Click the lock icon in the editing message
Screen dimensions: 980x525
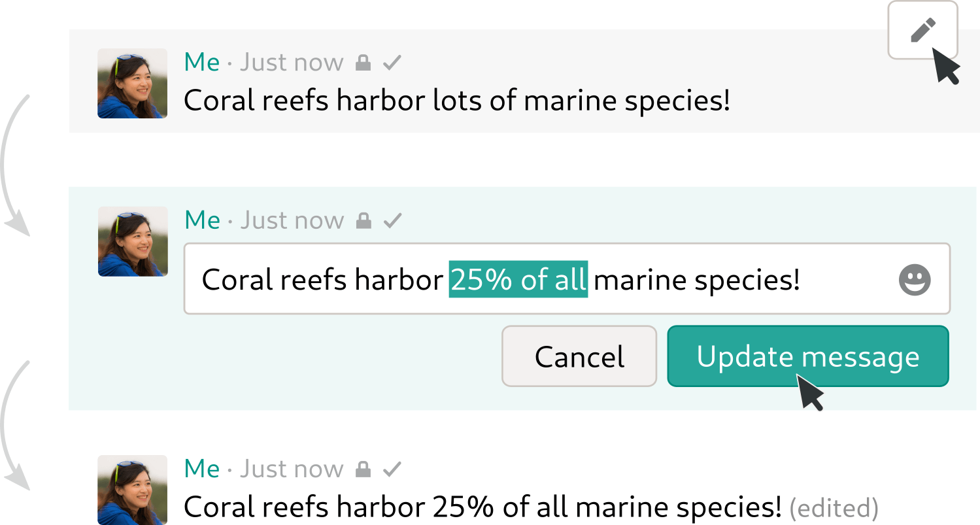coord(363,221)
